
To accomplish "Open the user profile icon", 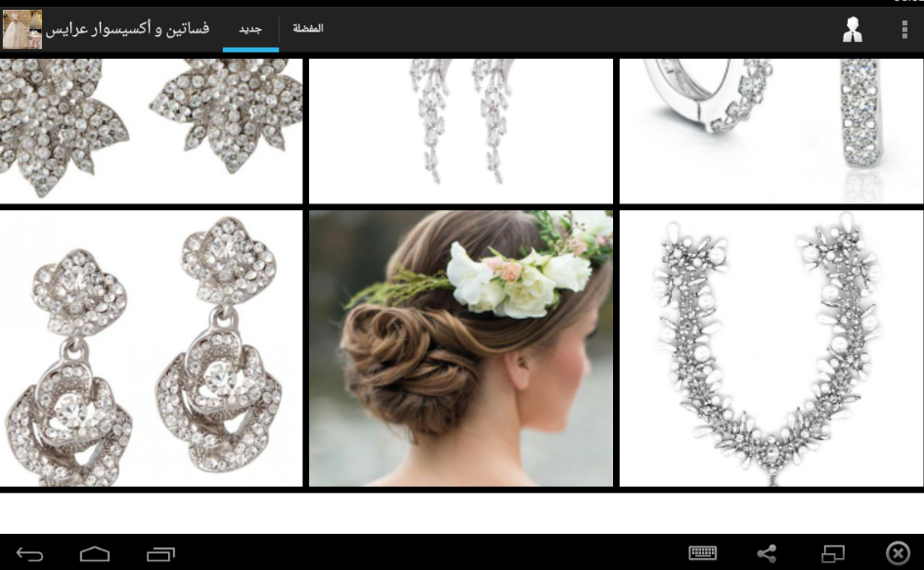I will tap(852, 29).
